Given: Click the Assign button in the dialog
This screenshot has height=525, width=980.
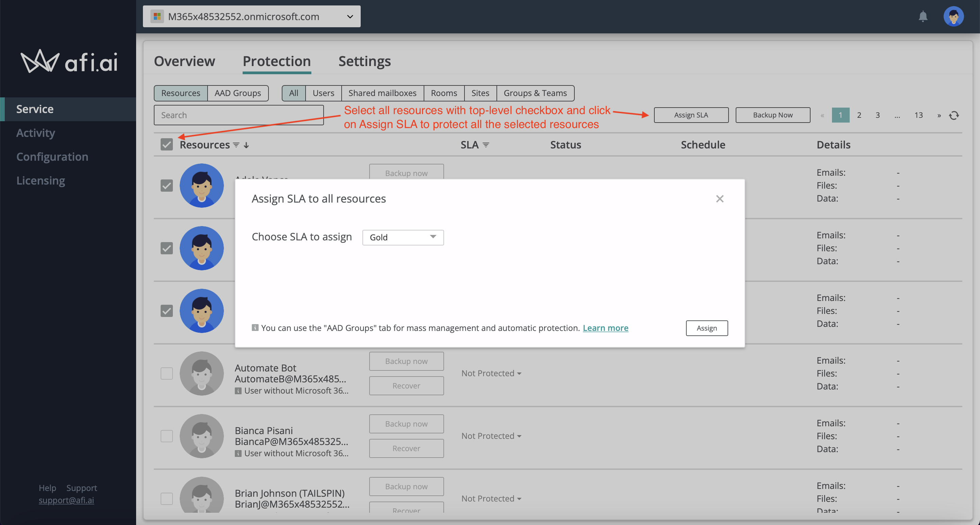Looking at the screenshot, I should click(x=707, y=328).
